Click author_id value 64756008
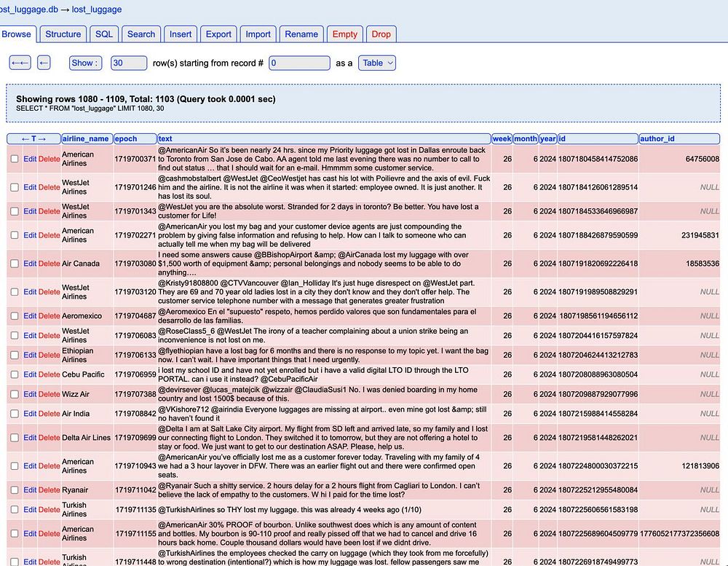This screenshot has width=728, height=566. [702, 159]
